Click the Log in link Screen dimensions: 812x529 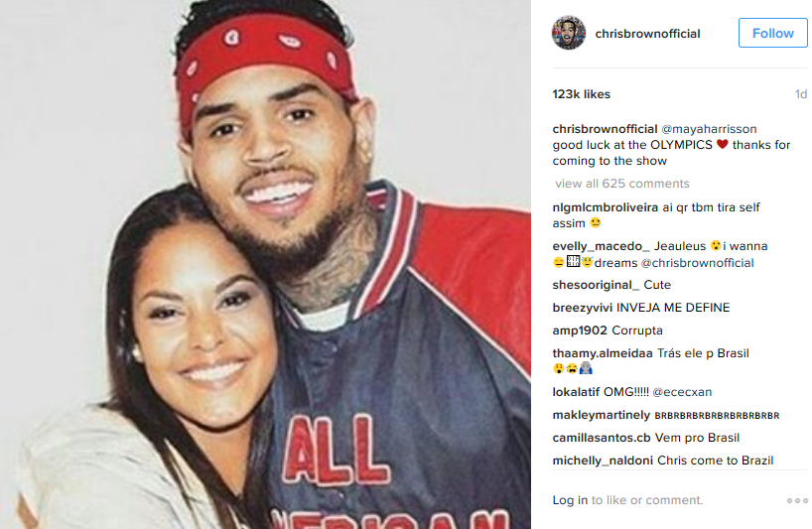tap(570, 500)
